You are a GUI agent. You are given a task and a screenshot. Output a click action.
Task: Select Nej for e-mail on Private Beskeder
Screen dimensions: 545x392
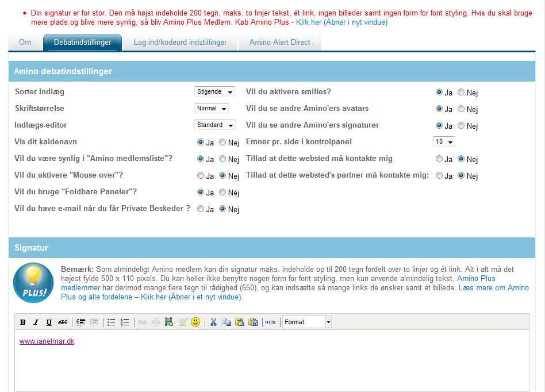[x=222, y=209]
